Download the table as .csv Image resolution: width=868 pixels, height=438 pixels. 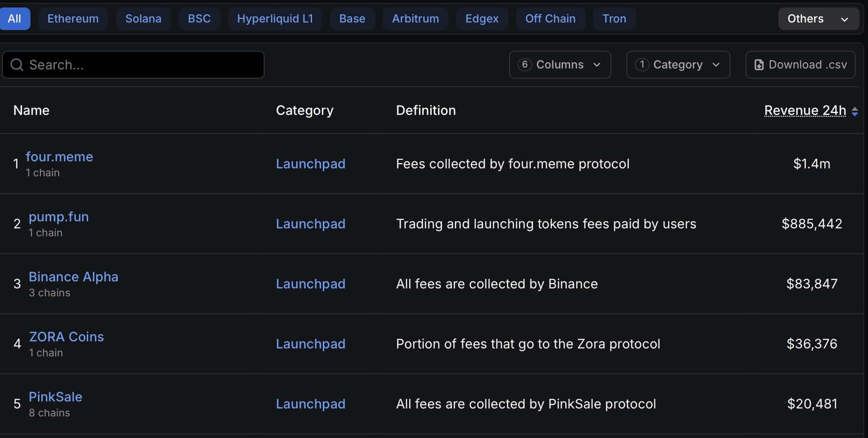807,65
